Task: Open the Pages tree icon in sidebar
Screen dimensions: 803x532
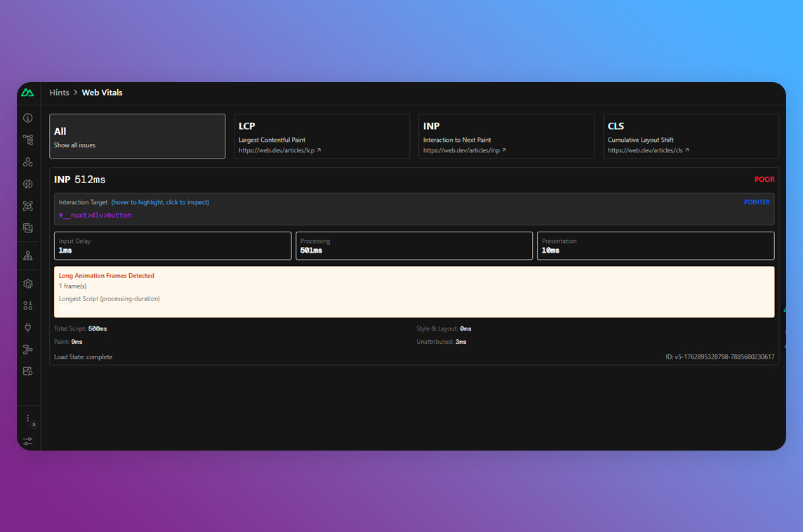Action: [x=28, y=140]
